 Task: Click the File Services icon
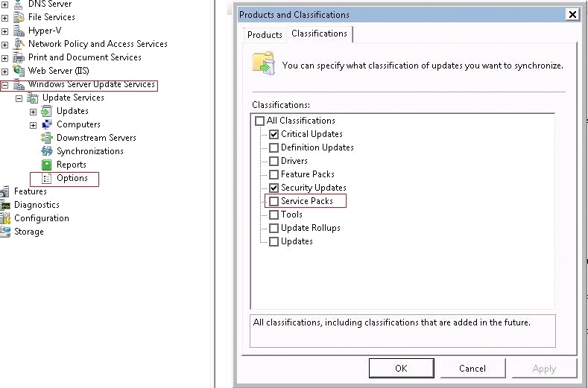click(19, 17)
